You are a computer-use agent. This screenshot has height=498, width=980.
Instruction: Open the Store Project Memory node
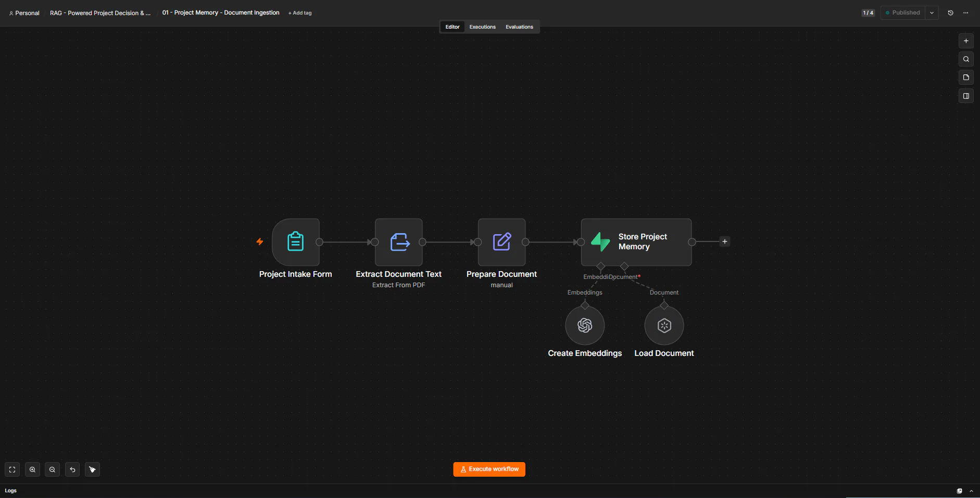[636, 242]
